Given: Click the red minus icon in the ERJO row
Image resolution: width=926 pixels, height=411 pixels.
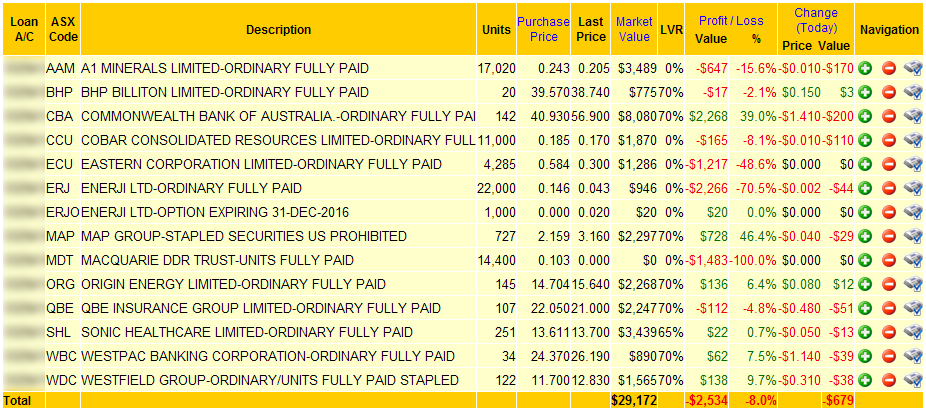Looking at the screenshot, I should pyautogui.click(x=889, y=213).
